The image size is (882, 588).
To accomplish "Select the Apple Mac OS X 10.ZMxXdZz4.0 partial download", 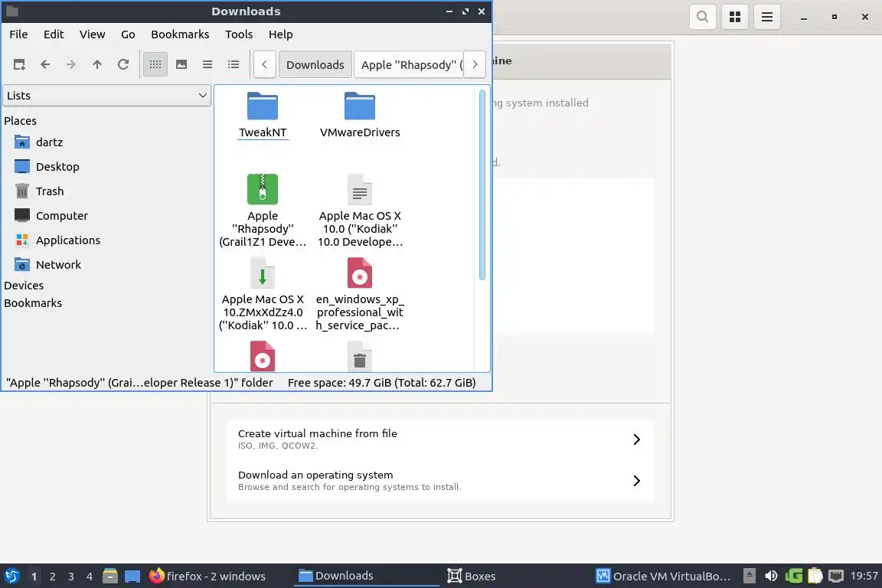I will 263,294.
